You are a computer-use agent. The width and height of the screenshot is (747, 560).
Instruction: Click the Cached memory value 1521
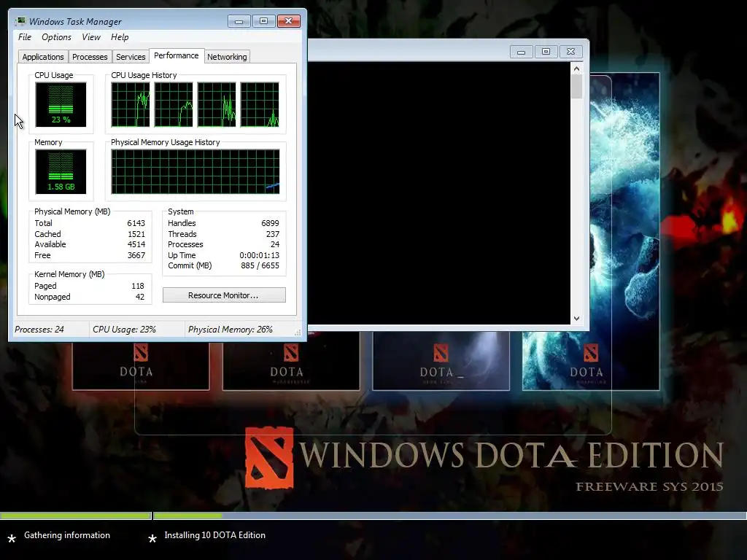[x=136, y=234]
